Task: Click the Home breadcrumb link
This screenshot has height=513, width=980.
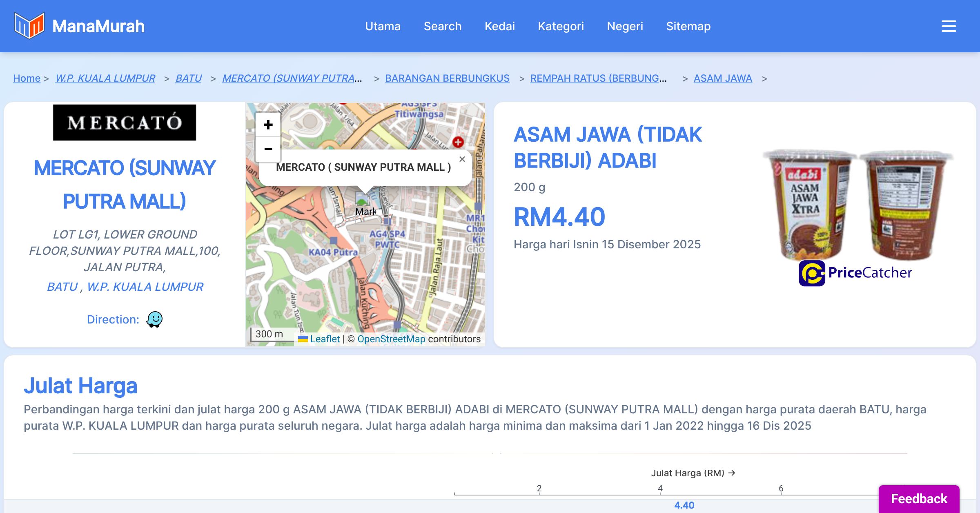Action: tap(27, 78)
